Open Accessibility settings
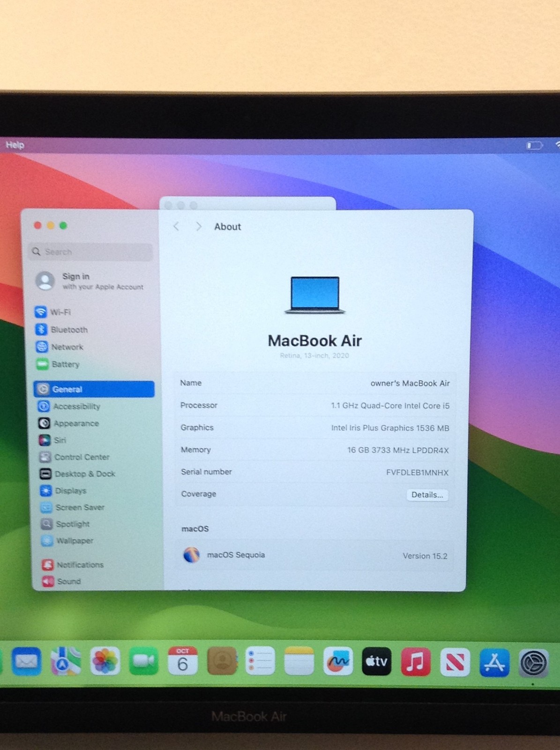 pos(69,406)
